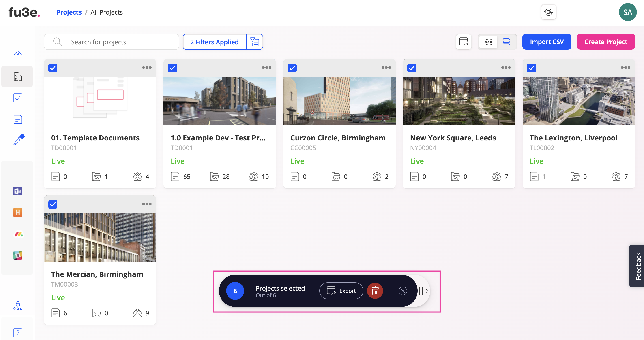Collapse the selection bar with arrow icon
644x340 pixels.
(x=423, y=291)
